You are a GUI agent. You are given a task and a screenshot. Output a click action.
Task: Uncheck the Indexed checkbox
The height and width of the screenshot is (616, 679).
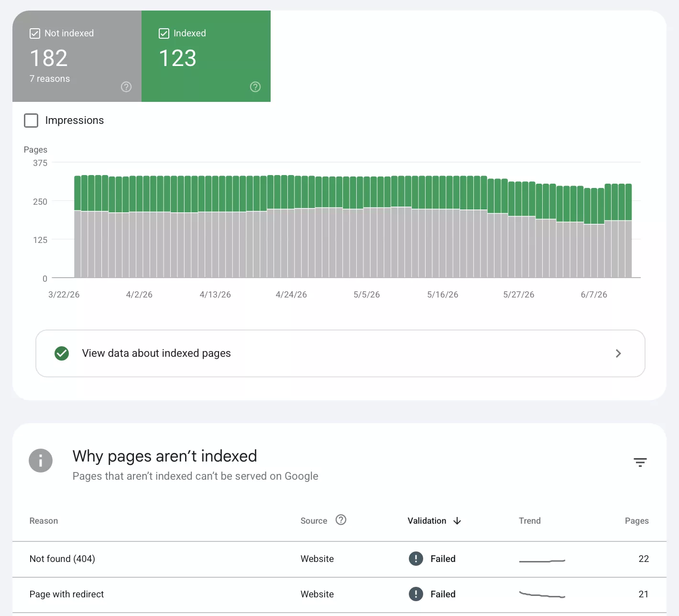pos(164,33)
